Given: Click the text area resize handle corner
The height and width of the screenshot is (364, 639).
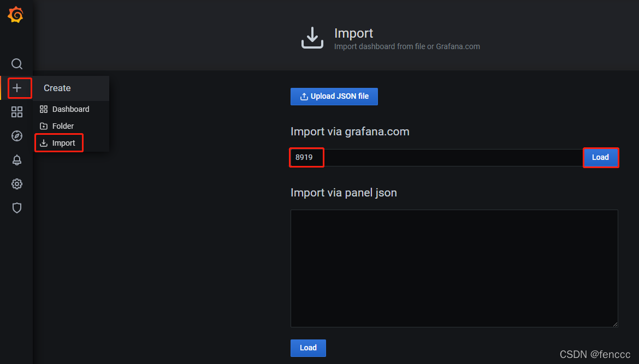Looking at the screenshot, I should pyautogui.click(x=615, y=324).
